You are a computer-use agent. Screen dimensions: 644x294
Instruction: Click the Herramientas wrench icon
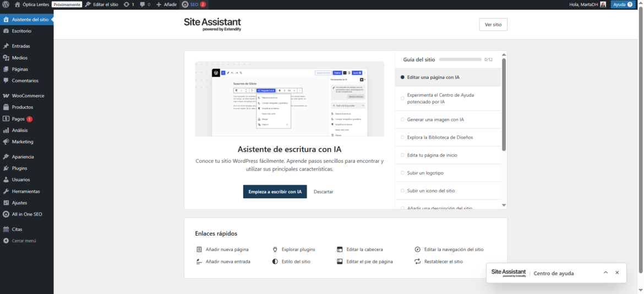(6, 192)
